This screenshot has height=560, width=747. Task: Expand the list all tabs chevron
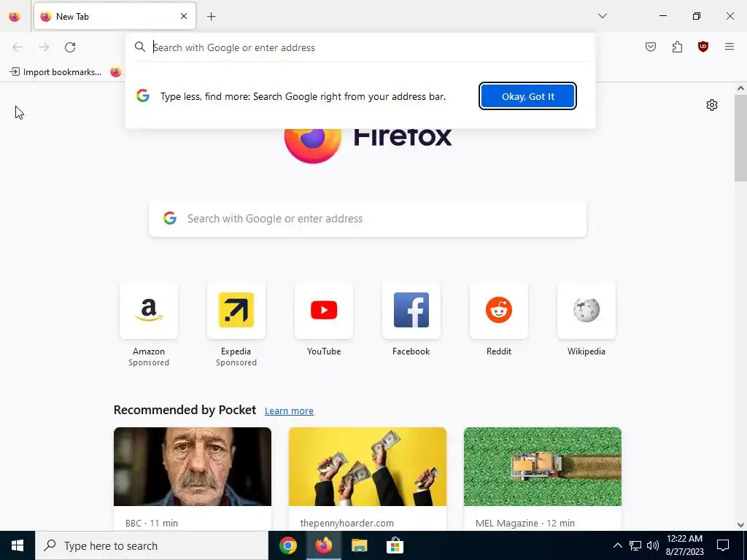coord(603,16)
